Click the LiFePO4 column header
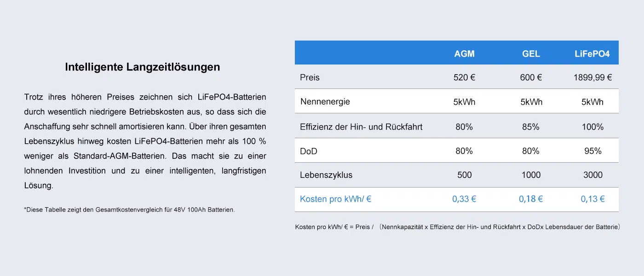The height and width of the screenshot is (276, 644). coord(592,54)
